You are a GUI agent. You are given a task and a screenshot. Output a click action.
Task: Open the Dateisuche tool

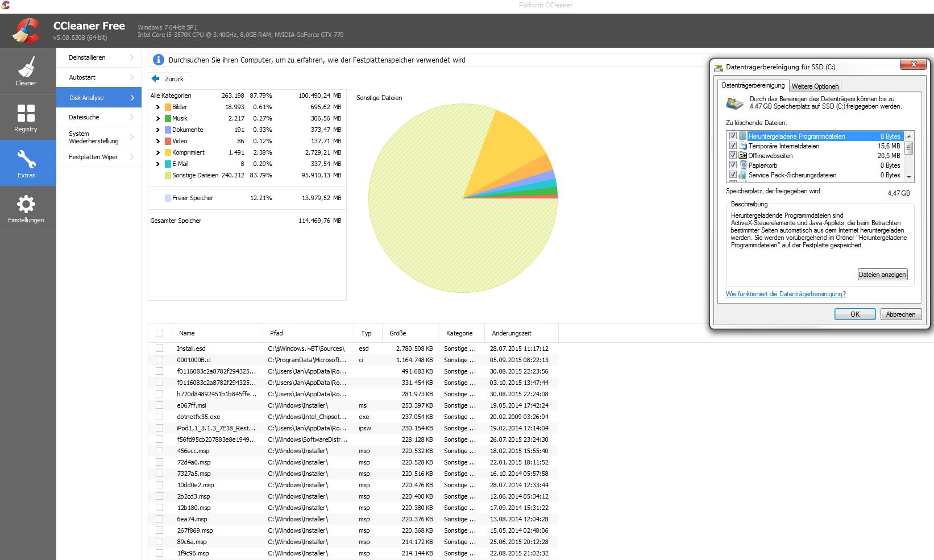(x=99, y=117)
